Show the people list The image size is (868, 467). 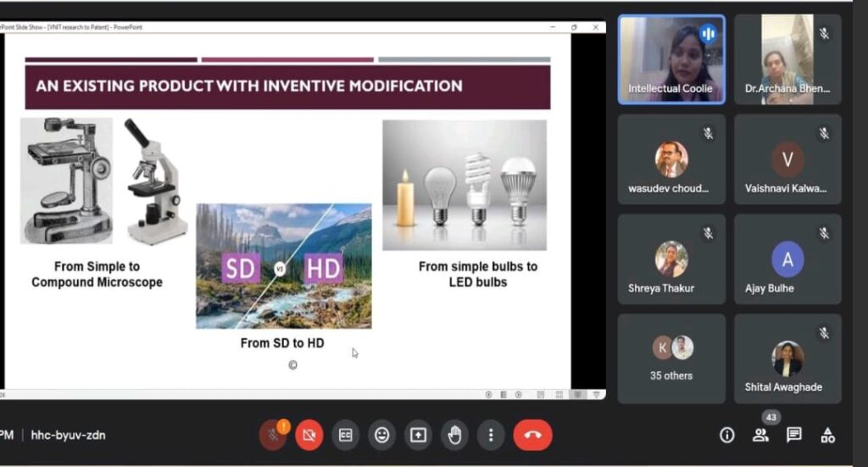coord(760,436)
